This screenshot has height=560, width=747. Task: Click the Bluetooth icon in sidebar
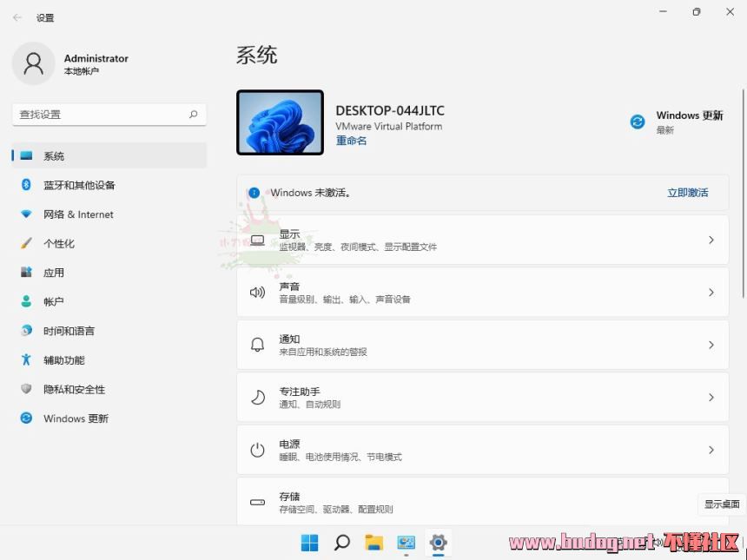pos(26,185)
